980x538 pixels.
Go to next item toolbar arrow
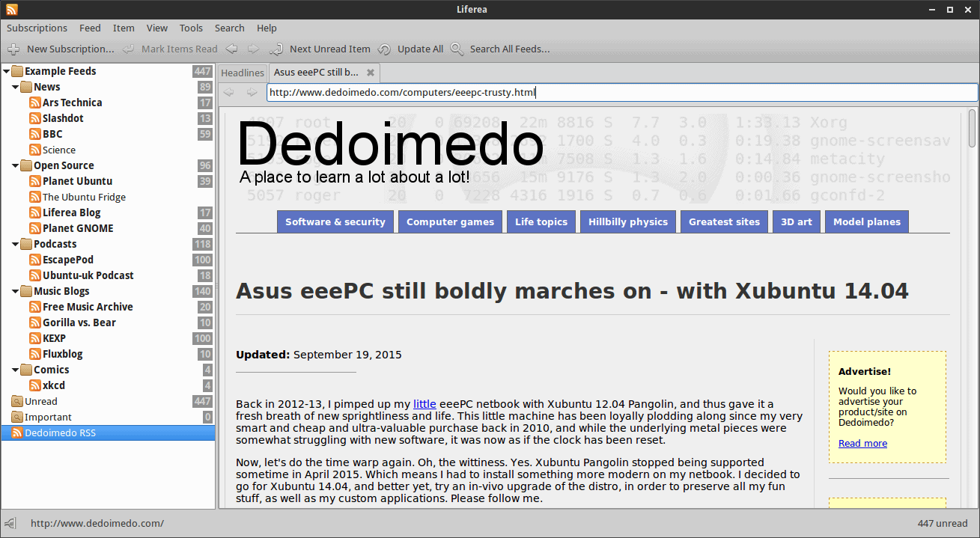tap(254, 49)
